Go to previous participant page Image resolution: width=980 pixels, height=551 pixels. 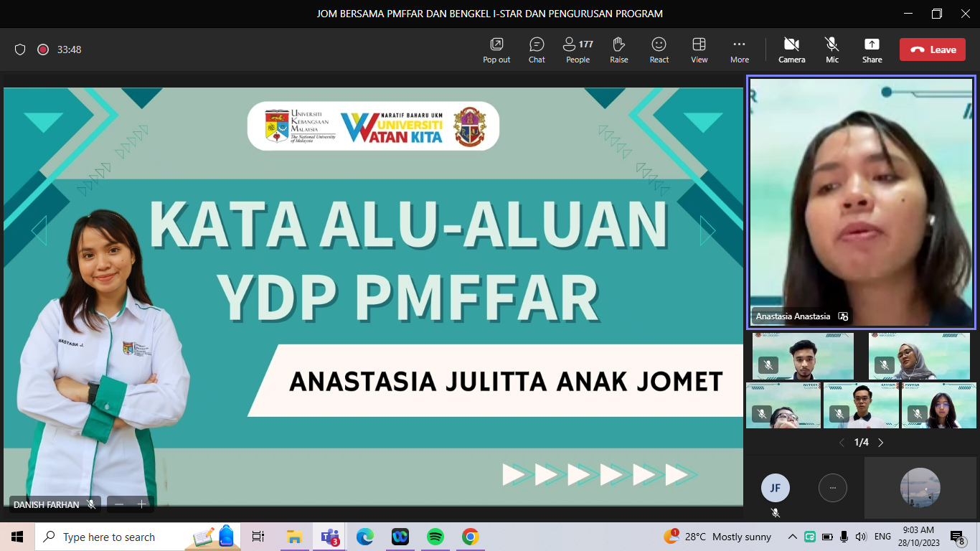tap(842, 443)
